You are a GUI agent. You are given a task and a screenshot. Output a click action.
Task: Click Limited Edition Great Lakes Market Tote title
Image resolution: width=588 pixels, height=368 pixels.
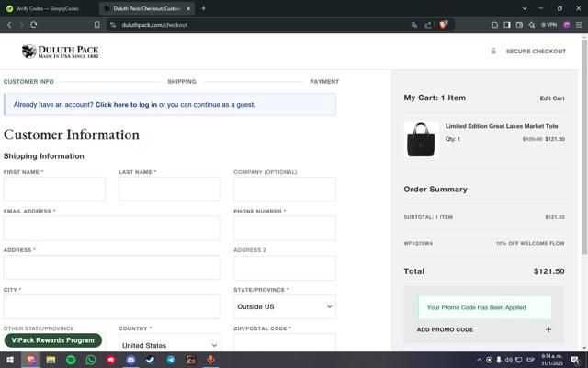tap(502, 126)
